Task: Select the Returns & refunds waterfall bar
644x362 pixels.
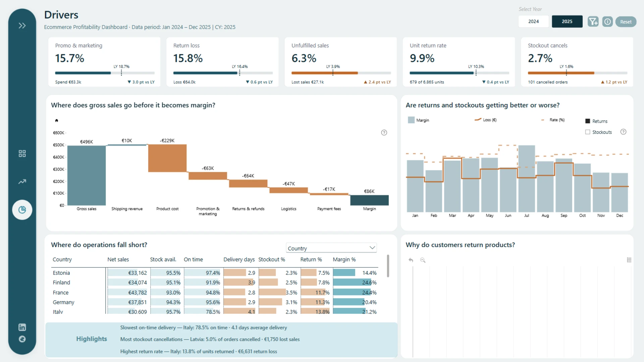Action: pyautogui.click(x=248, y=183)
